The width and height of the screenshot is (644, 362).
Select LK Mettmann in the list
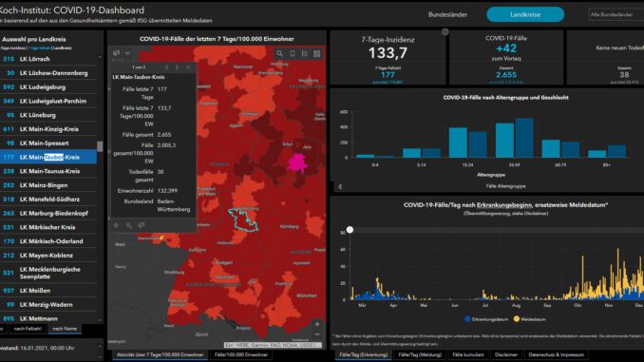48,318
